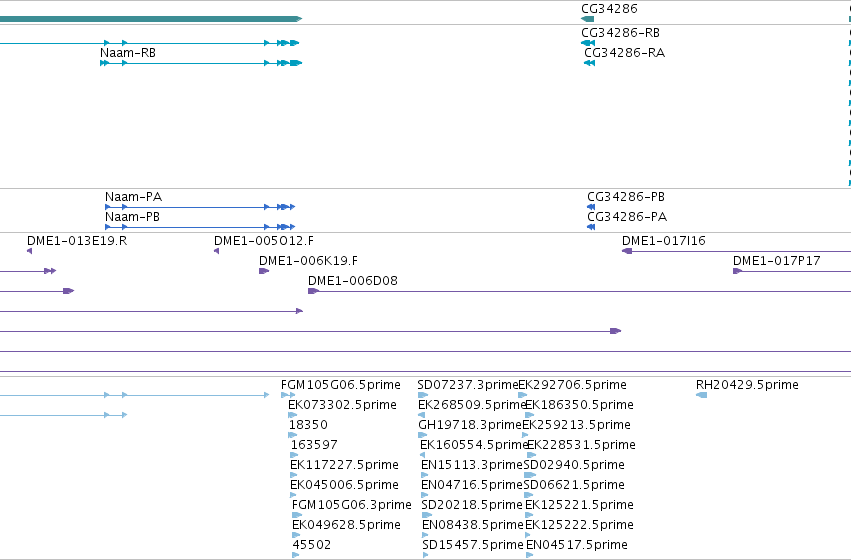The height and width of the screenshot is (560, 851).
Task: Select the EK049628.5prime EST
Action: [296, 535]
